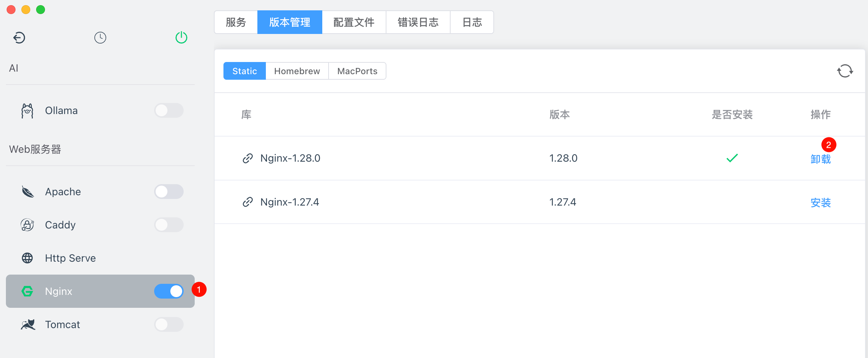Click the 操作 column header

pos(820,114)
